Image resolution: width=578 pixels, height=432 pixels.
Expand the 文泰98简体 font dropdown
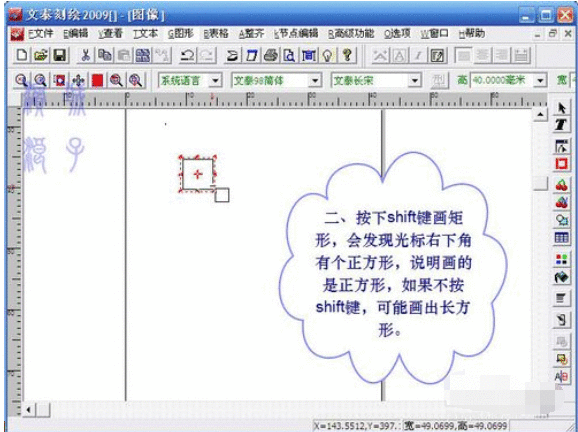tap(315, 80)
